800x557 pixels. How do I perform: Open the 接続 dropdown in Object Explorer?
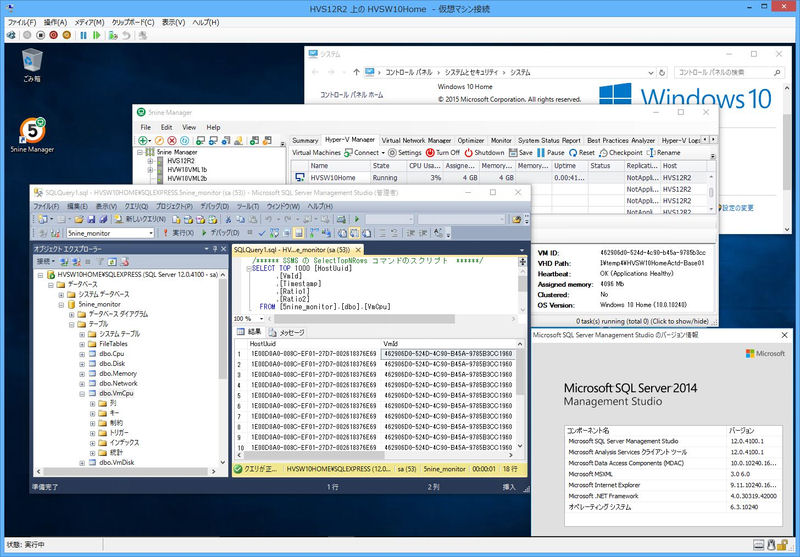45,262
